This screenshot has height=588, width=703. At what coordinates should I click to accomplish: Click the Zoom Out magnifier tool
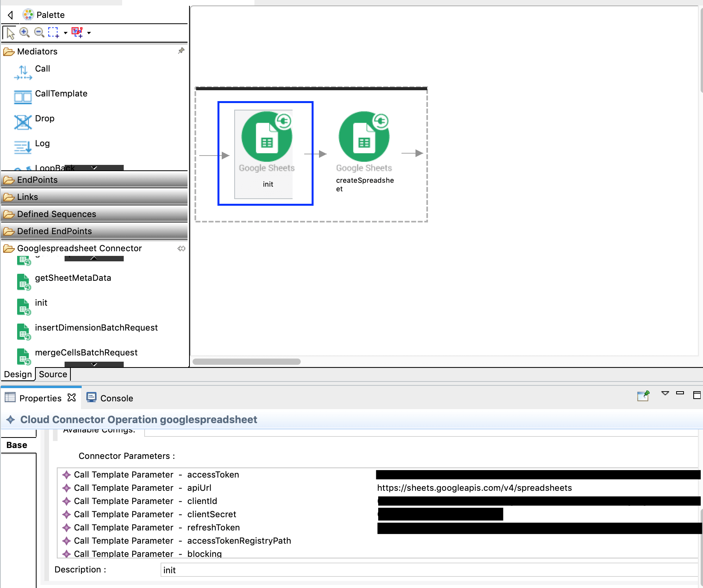click(39, 32)
